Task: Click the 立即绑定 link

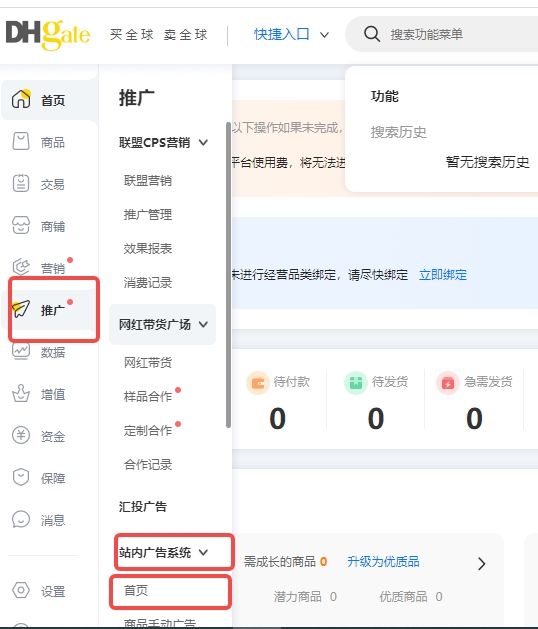Action: [x=443, y=275]
